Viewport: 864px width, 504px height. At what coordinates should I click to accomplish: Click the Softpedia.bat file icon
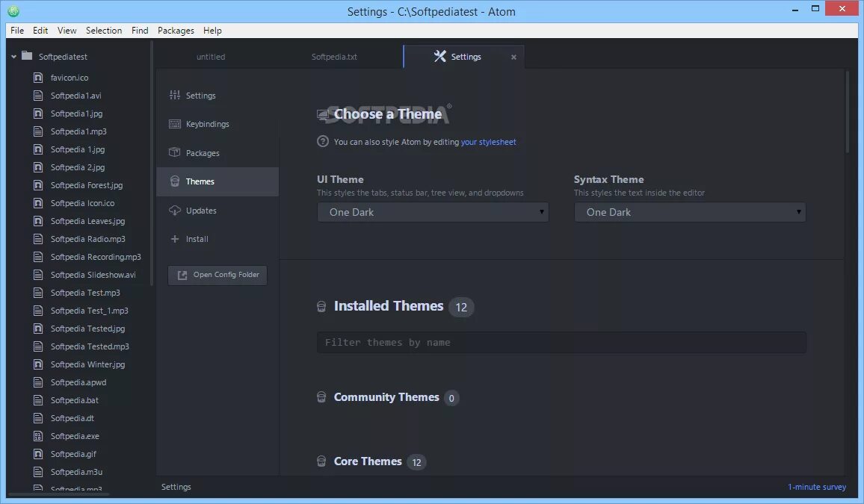point(38,400)
